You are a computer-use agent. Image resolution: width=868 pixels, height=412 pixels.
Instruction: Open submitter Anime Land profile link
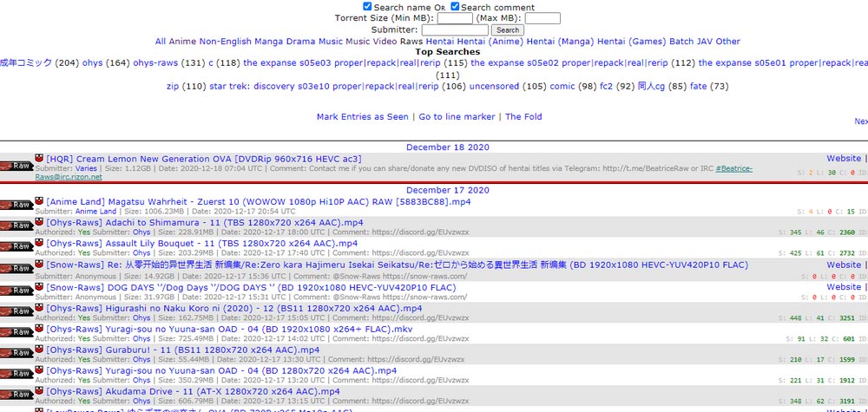[x=95, y=212]
